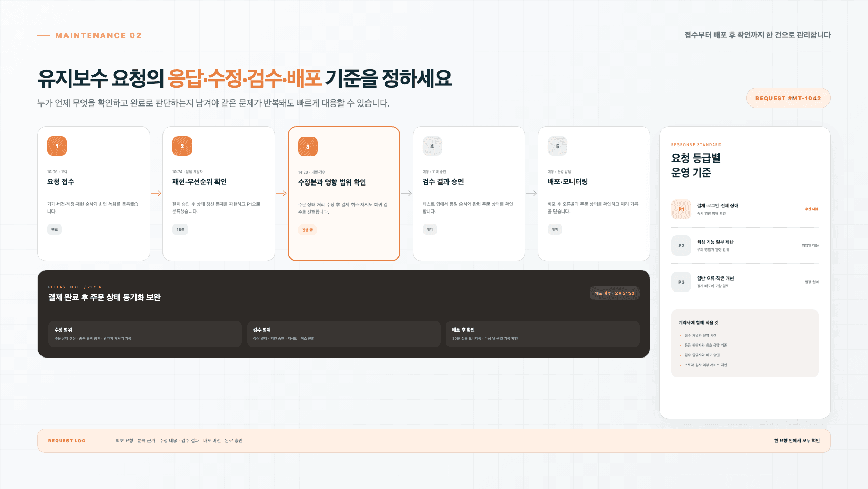Click the 일정 협의 tag on P3 row

(811, 282)
